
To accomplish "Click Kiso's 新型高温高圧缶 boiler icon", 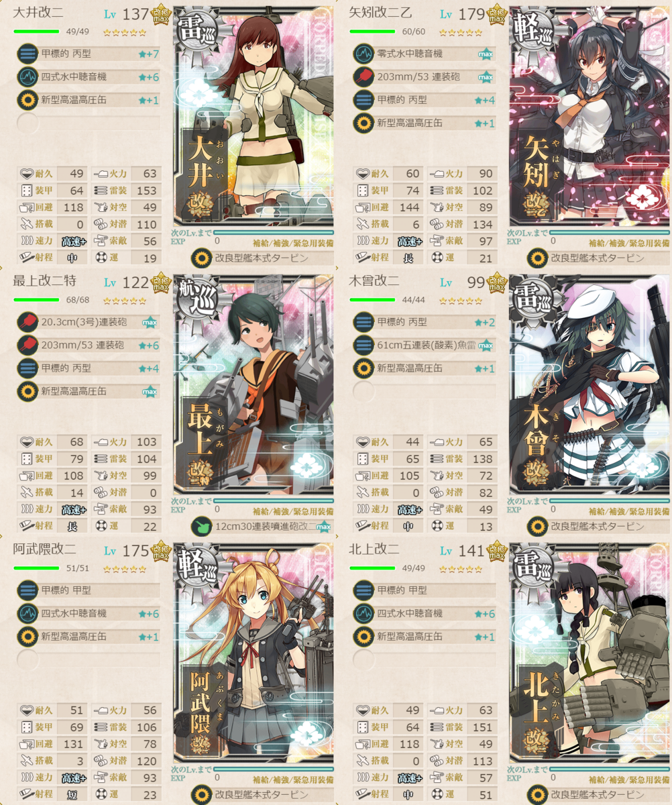I will click(x=363, y=368).
